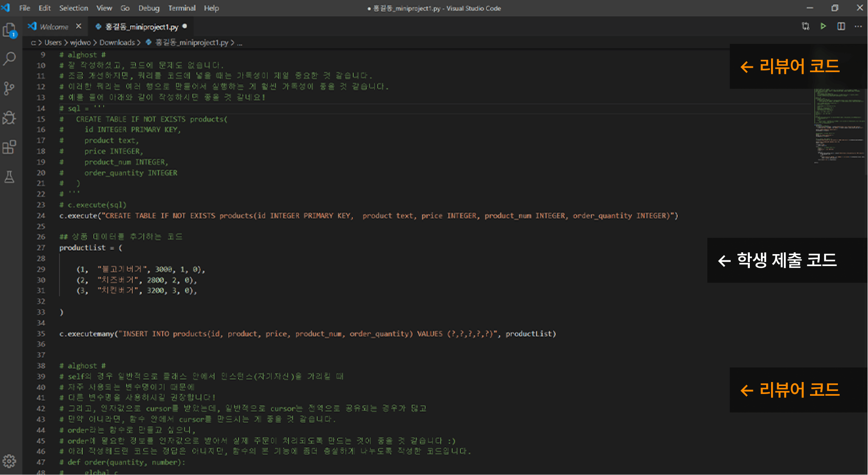Click the '# product text,' comment line
The height and width of the screenshot is (475, 868).
(99, 140)
